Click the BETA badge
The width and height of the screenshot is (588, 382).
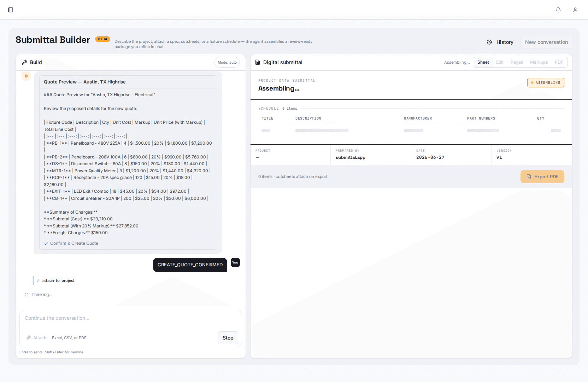point(103,39)
